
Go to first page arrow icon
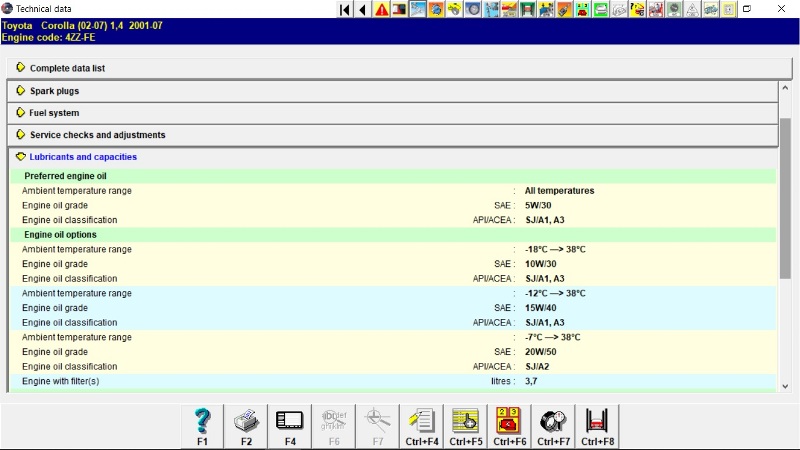pos(345,9)
